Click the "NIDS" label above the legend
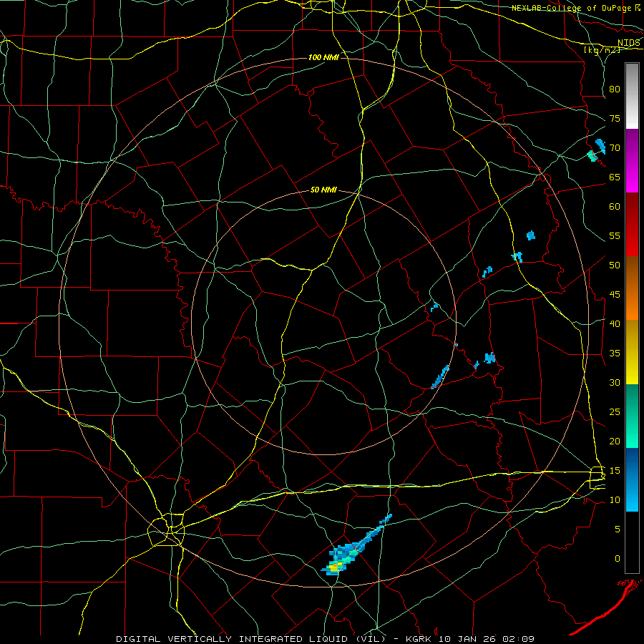The width and height of the screenshot is (644, 644). tap(628, 43)
